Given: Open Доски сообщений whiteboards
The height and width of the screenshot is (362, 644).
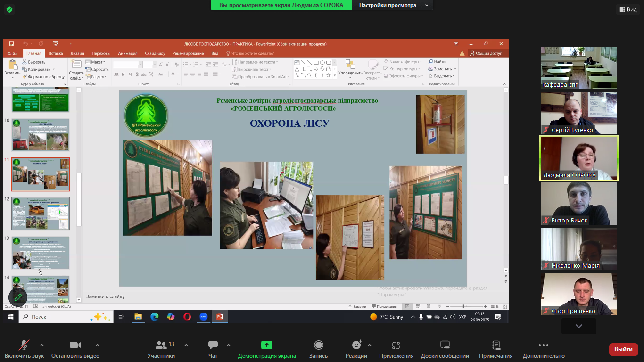Looking at the screenshot, I should click(445, 346).
